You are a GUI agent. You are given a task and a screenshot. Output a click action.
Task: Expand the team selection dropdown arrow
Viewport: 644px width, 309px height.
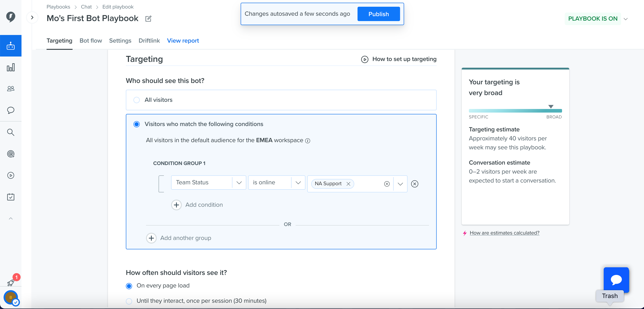[400, 184]
